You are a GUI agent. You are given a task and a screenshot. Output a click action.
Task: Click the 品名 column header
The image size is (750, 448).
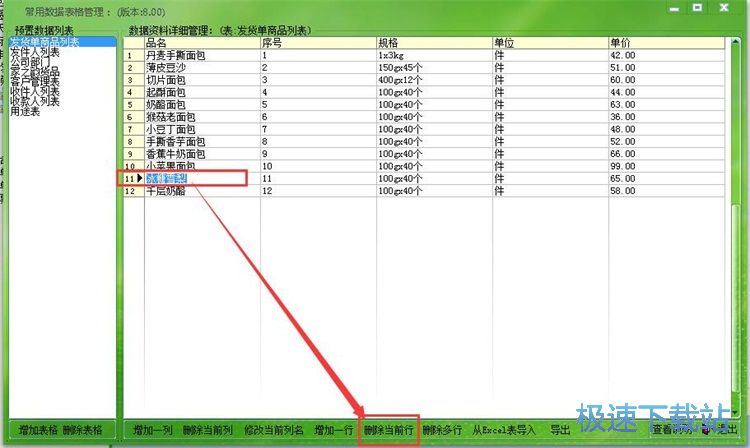(x=202, y=43)
